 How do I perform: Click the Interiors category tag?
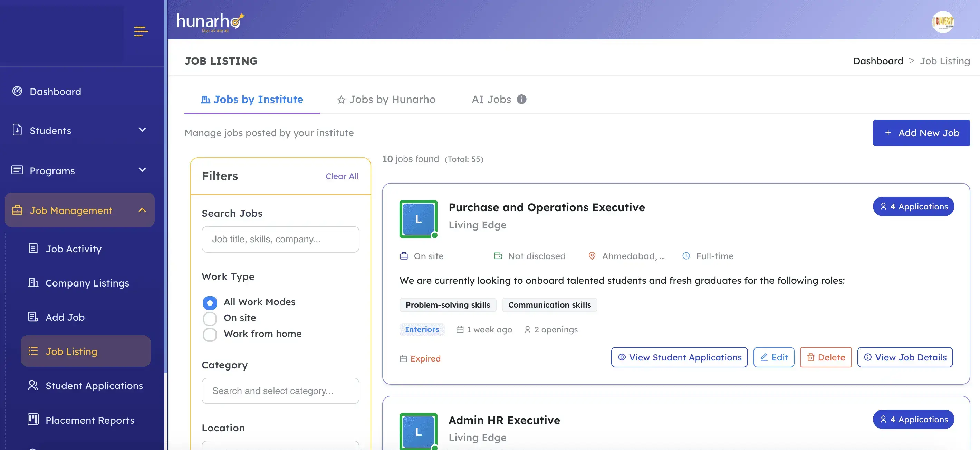[x=422, y=329]
